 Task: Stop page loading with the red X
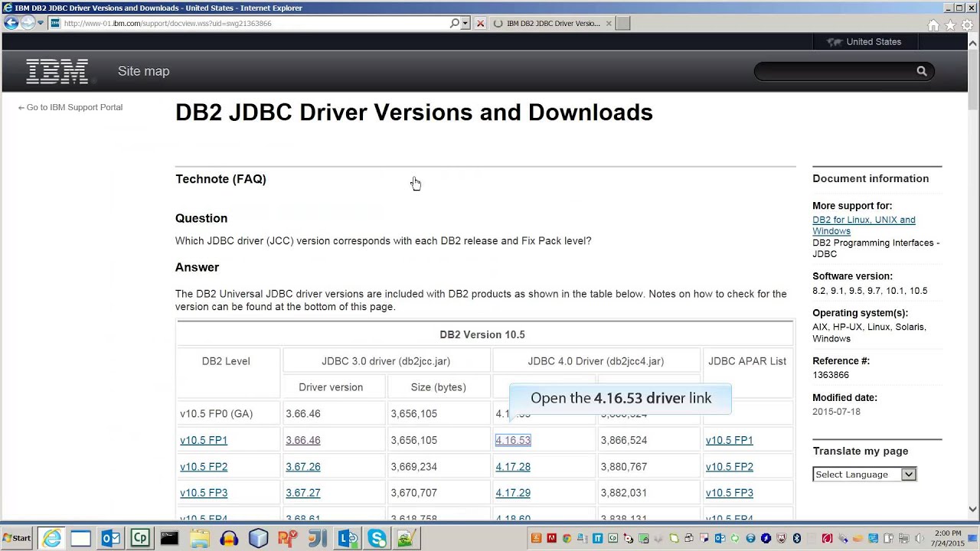[480, 24]
